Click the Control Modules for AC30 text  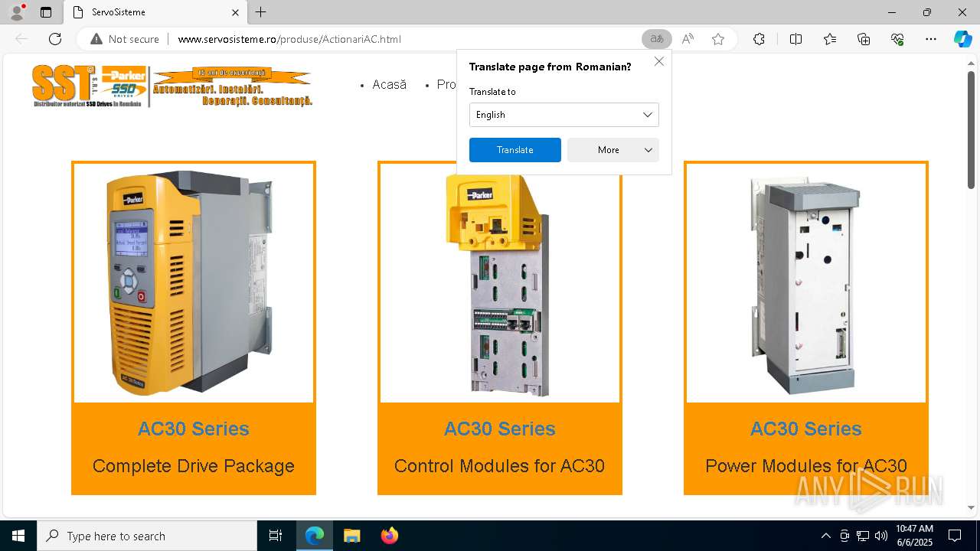(x=500, y=466)
